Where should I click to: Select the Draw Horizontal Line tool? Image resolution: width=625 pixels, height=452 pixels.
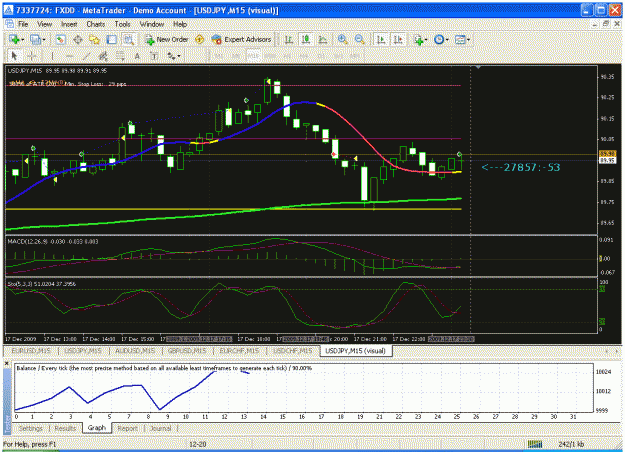[69, 56]
